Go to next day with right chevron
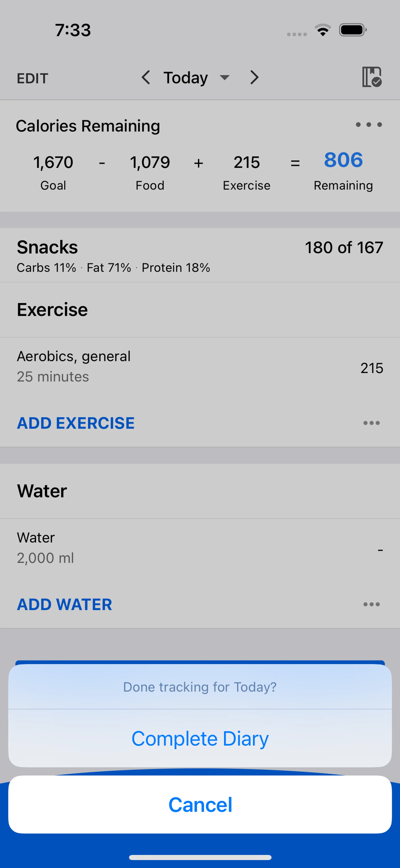Screen dimensions: 400x868 (x=254, y=78)
